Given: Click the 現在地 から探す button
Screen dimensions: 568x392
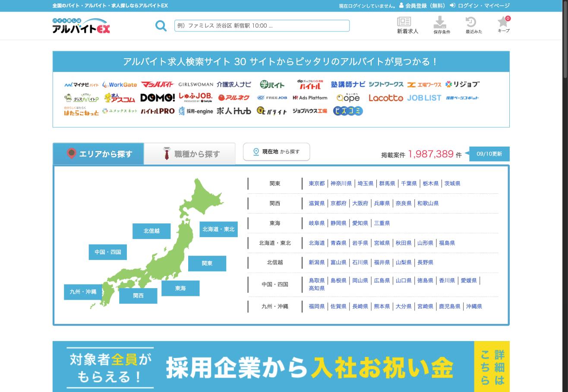Looking at the screenshot, I should coord(276,152).
